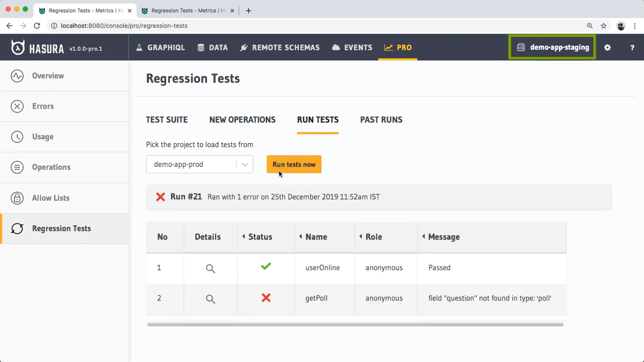The width and height of the screenshot is (644, 362).
Task: Click the help question mark icon
Action: point(632,47)
